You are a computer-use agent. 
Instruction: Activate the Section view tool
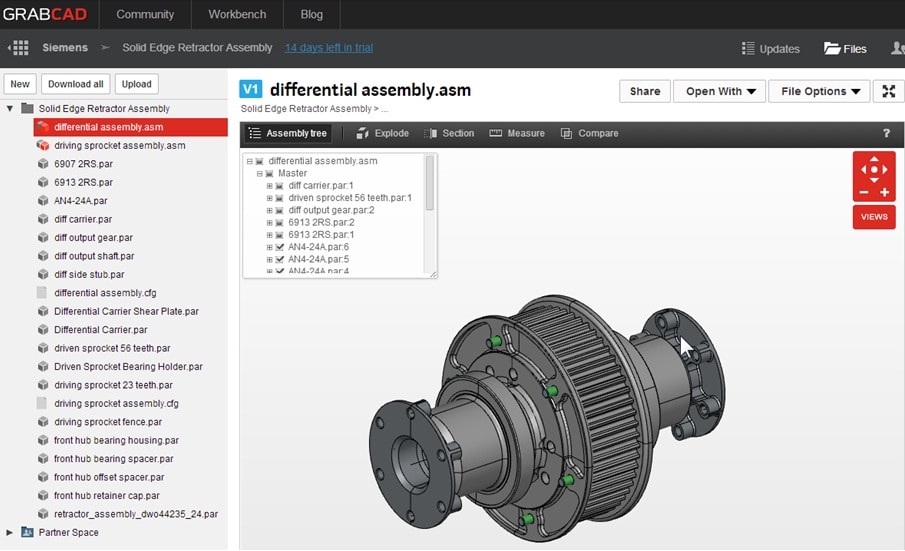(449, 133)
